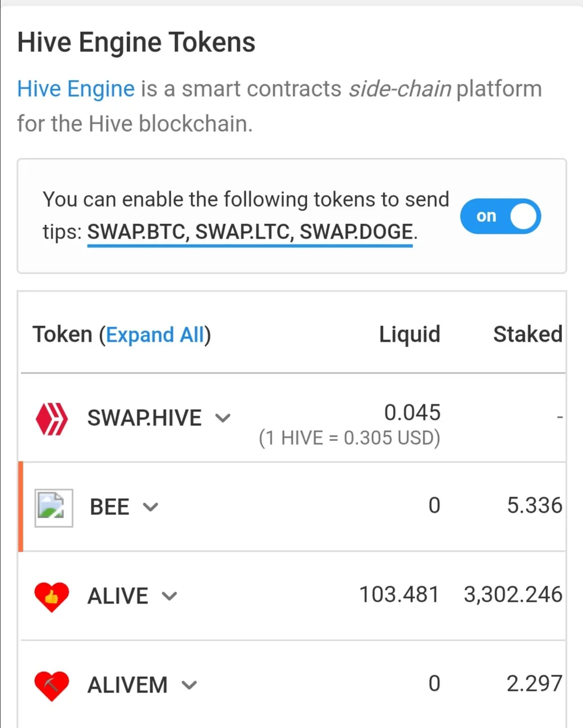Open the Hive Engine link
The width and height of the screenshot is (583, 728).
[x=76, y=89]
